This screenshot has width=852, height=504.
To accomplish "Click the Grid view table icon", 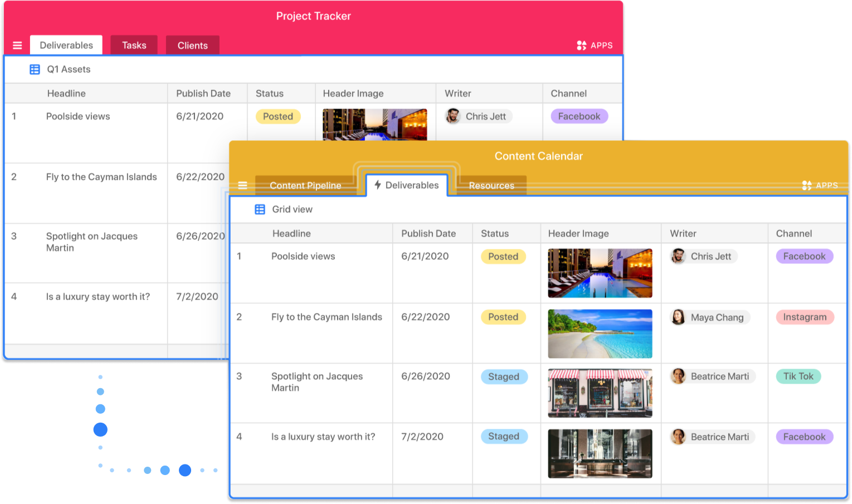I will 260,209.
